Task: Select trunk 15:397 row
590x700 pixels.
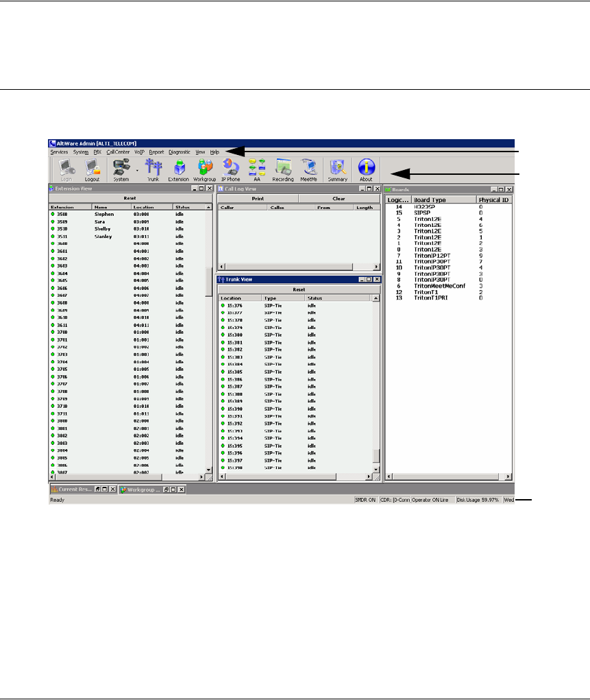Action: point(295,461)
